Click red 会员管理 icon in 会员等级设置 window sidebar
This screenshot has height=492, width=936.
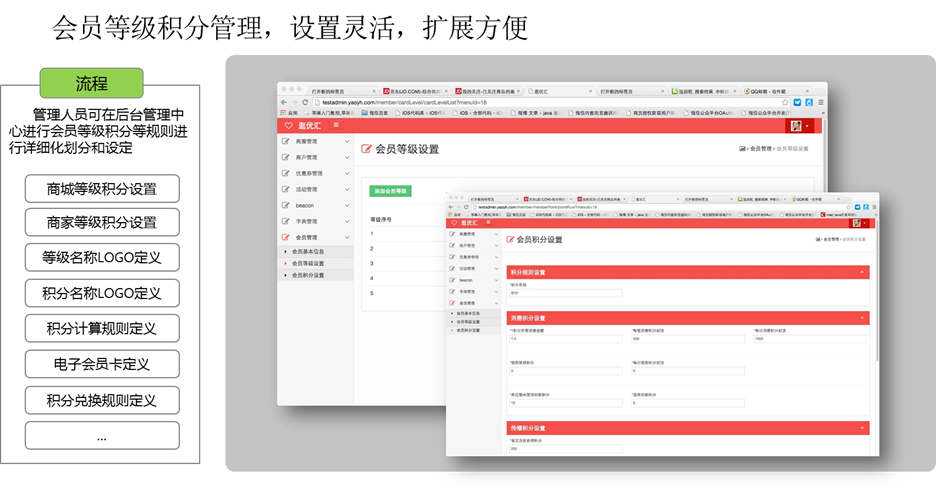point(285,237)
